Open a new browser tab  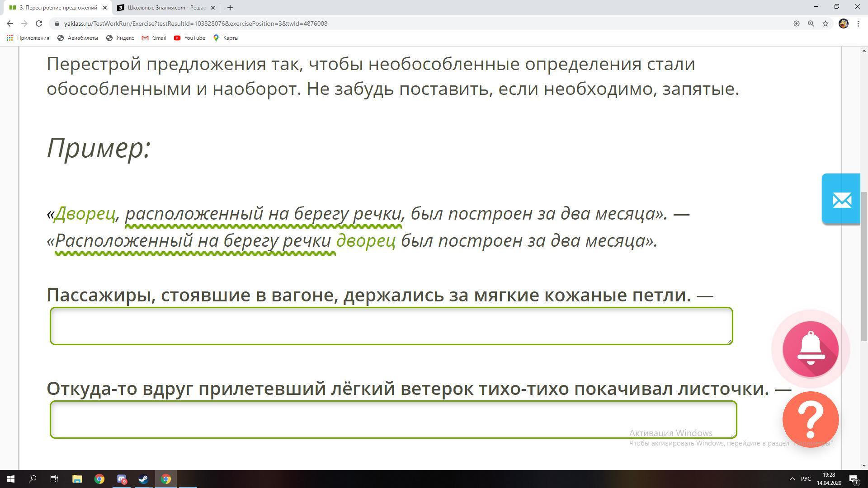pos(230,8)
